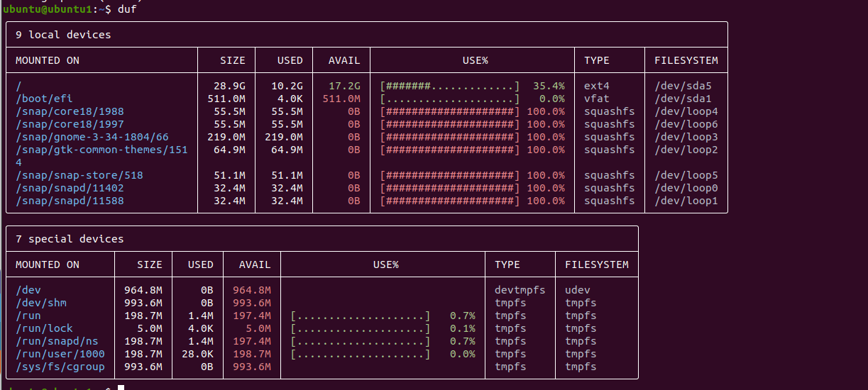Select the devtmpfs type entry
868x390 pixels.
click(520, 290)
